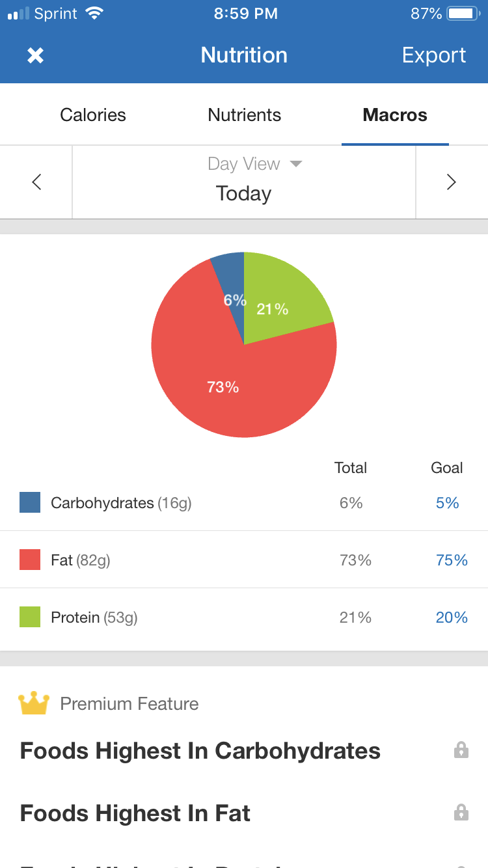
Task: Edit the Protein 20% goal link
Action: tap(452, 617)
